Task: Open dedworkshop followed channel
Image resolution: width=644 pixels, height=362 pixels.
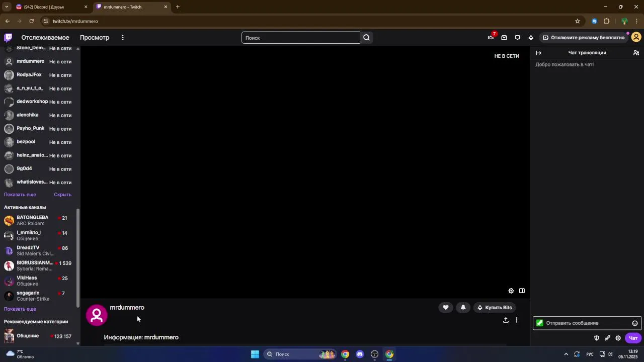Action: 38,102
